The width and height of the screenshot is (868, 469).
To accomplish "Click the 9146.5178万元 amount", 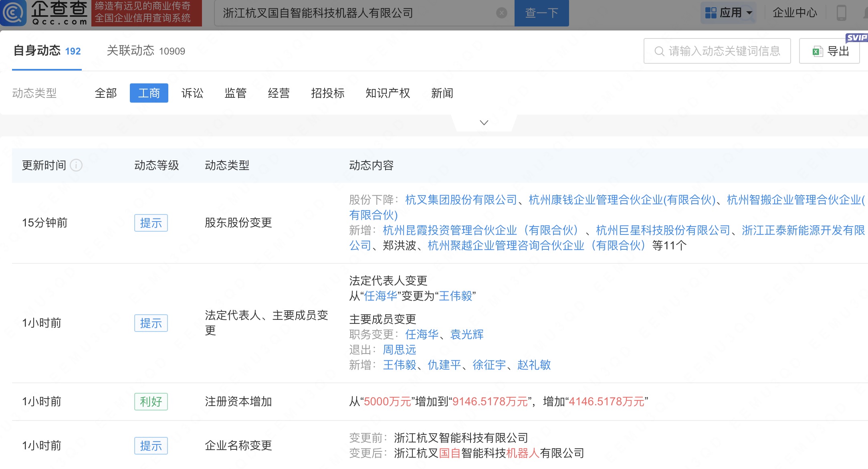I will [x=490, y=401].
